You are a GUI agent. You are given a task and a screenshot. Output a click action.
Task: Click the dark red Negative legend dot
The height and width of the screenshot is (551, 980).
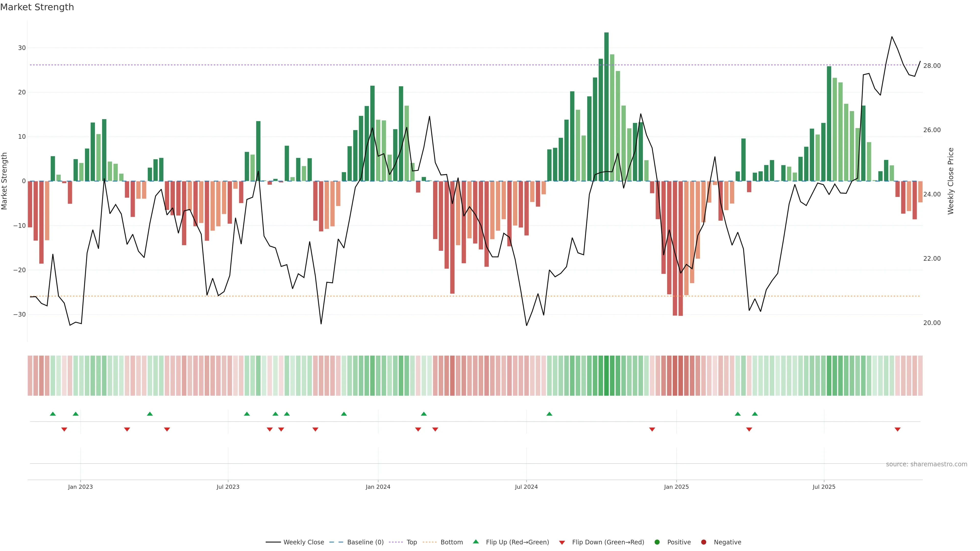(703, 542)
